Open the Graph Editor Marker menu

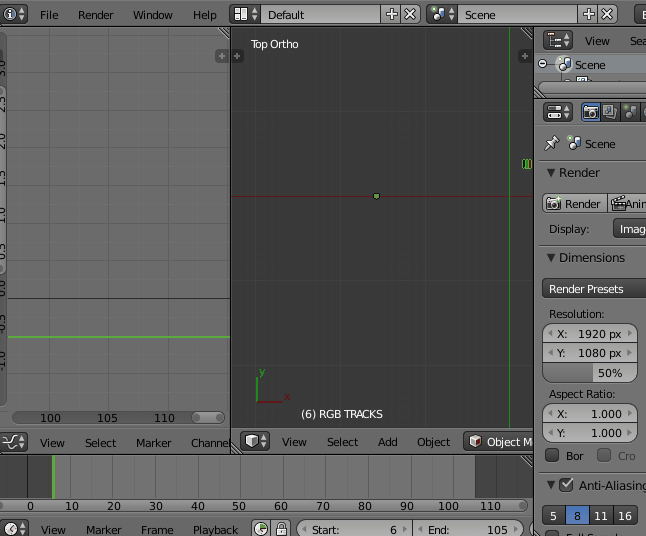pyautogui.click(x=154, y=443)
